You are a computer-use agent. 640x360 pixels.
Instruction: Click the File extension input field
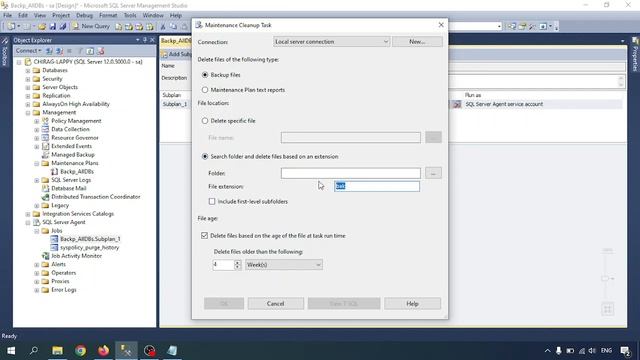point(377,186)
